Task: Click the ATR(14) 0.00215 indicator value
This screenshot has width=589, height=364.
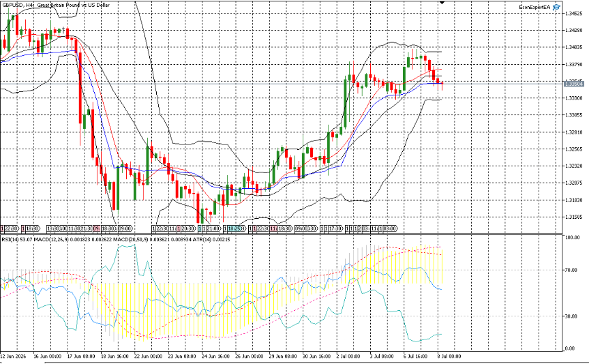Action: pyautogui.click(x=211, y=240)
